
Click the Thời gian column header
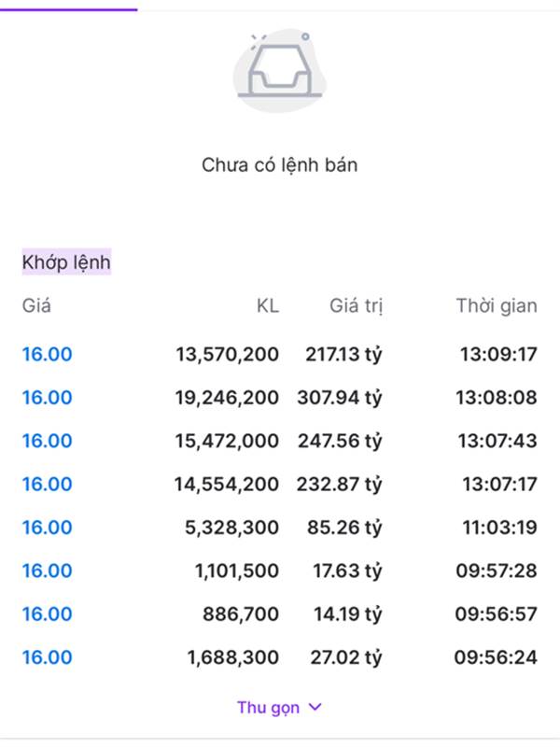497,306
